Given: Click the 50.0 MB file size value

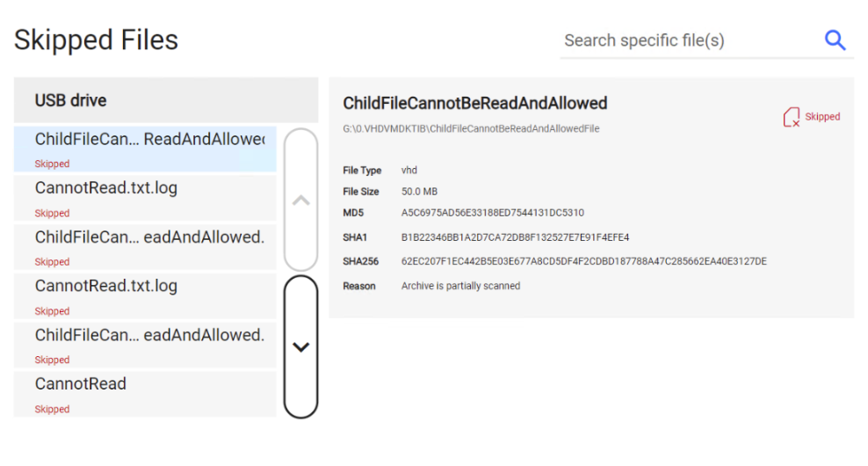Looking at the screenshot, I should tap(419, 191).
